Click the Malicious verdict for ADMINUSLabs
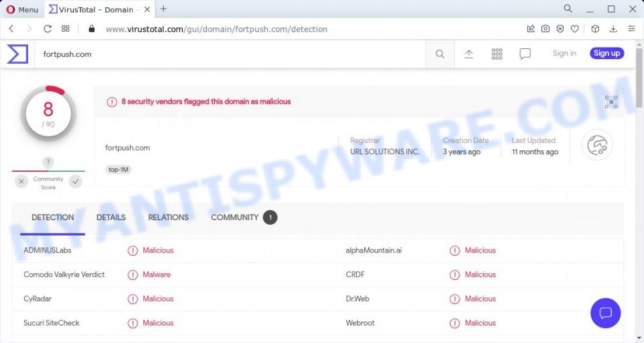This screenshot has width=644, height=343. [x=158, y=250]
